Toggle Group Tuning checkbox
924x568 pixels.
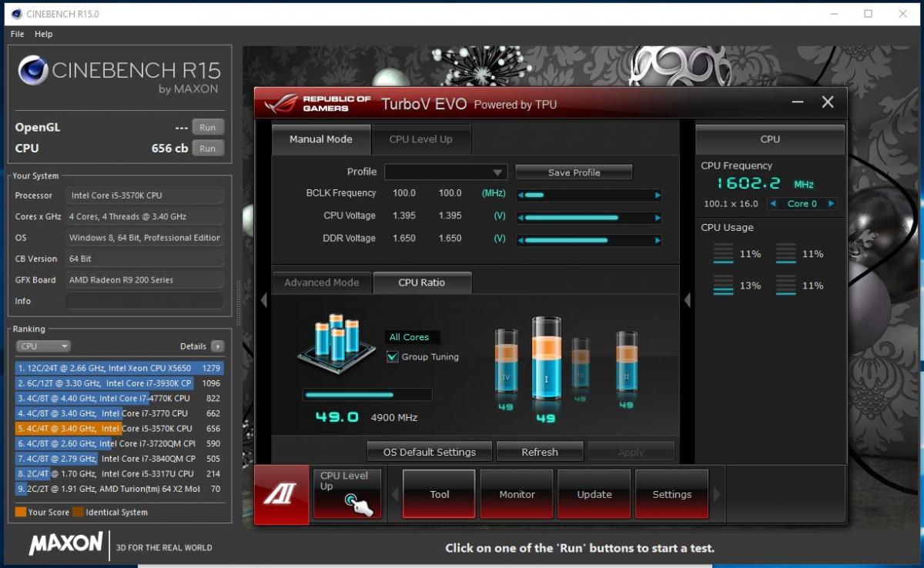393,357
